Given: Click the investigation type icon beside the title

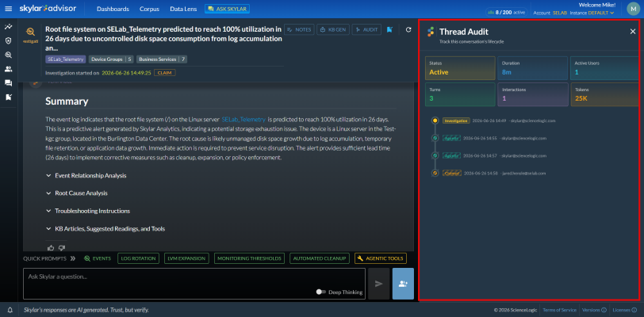Looking at the screenshot, I should [x=30, y=32].
